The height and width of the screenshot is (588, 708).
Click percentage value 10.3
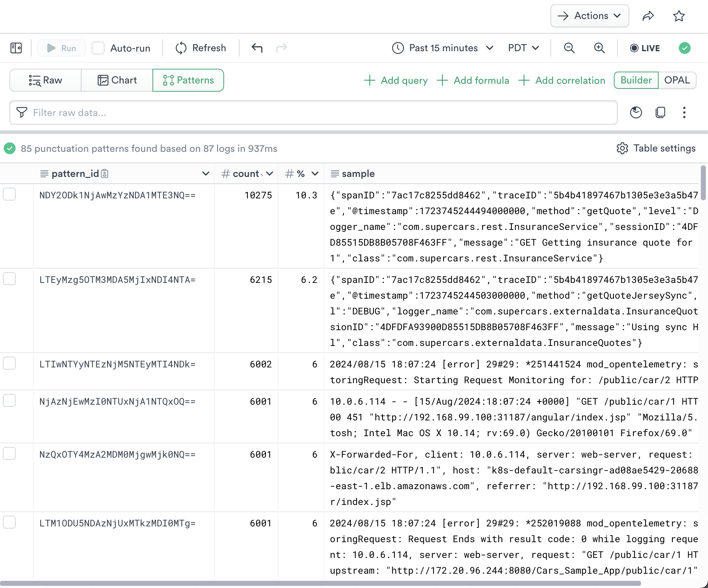point(306,195)
